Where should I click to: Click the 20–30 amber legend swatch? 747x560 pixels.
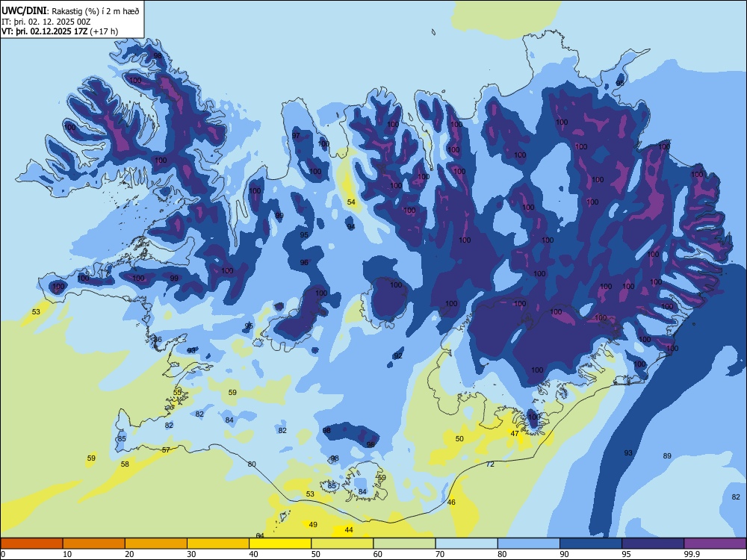[x=156, y=544]
